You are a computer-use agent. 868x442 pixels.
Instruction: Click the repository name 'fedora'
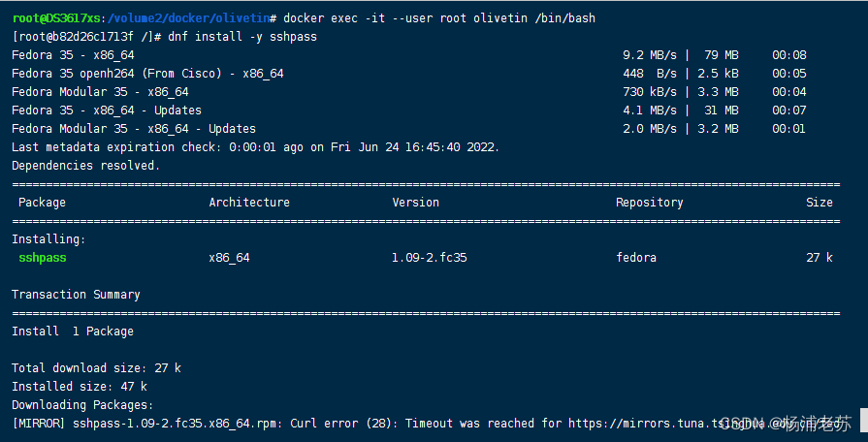(x=636, y=258)
